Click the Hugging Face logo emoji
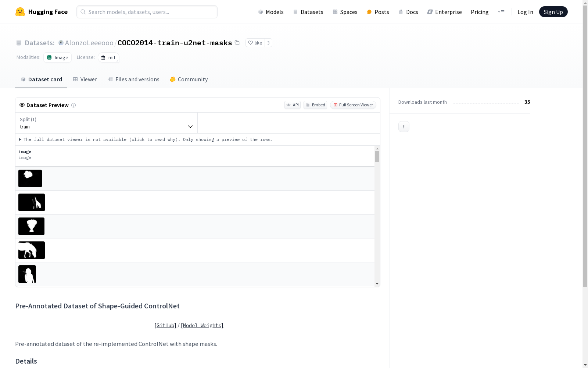The image size is (588, 368). tap(20, 12)
